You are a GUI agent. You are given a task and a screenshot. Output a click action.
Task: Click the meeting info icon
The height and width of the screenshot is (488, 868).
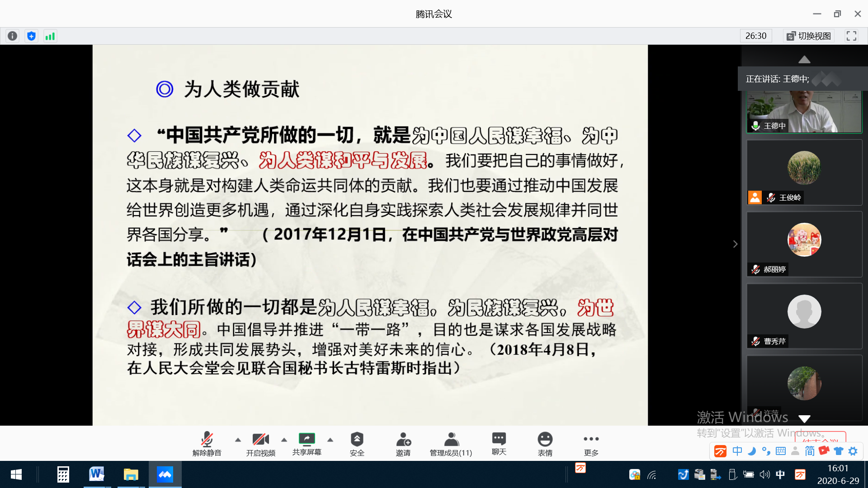click(13, 36)
